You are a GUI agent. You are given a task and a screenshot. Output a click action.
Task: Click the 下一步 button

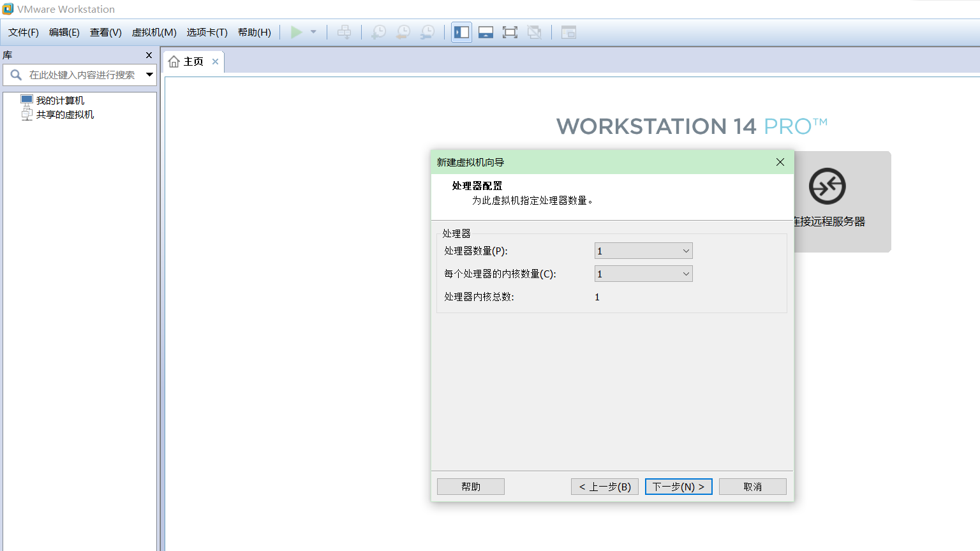[678, 486]
